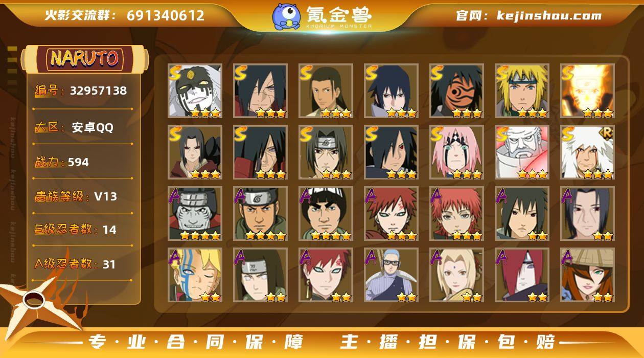This screenshot has height=358, width=644.
Task: Select the blond Minato portrait
Action: click(522, 91)
